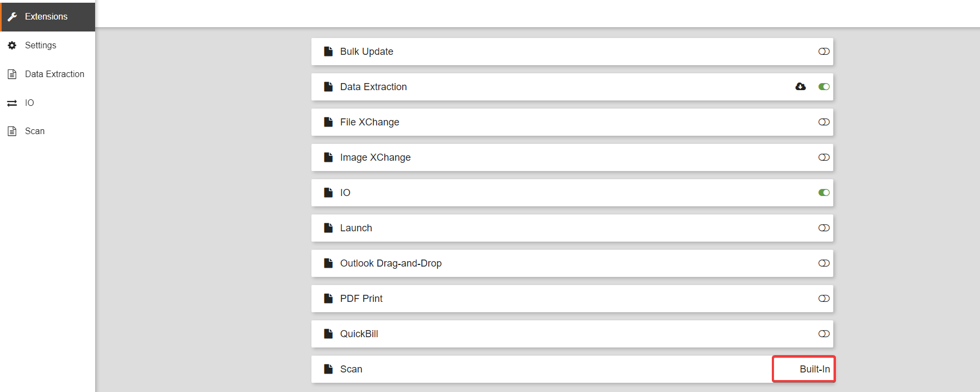Enable the File XChange toggle
Screen dimensions: 980x392
(x=824, y=122)
